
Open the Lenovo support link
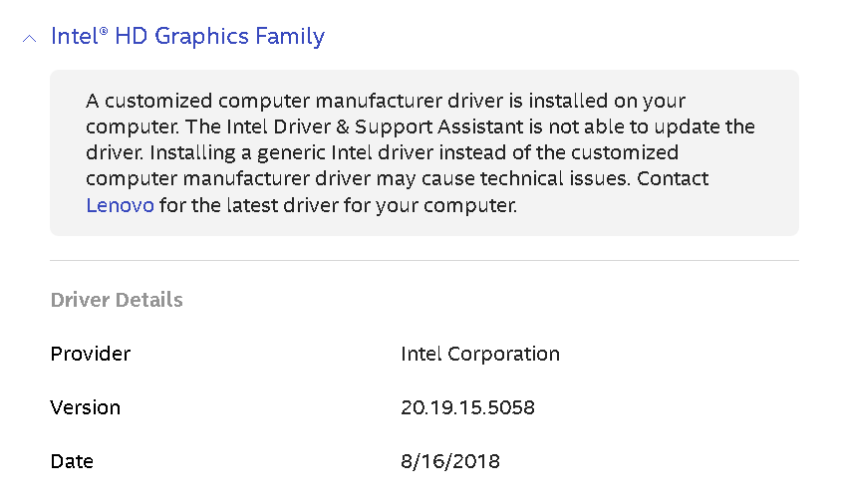click(120, 206)
